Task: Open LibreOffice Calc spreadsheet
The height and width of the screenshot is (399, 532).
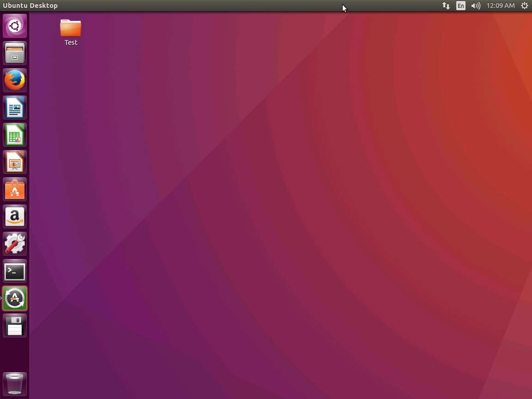Action: point(15,135)
